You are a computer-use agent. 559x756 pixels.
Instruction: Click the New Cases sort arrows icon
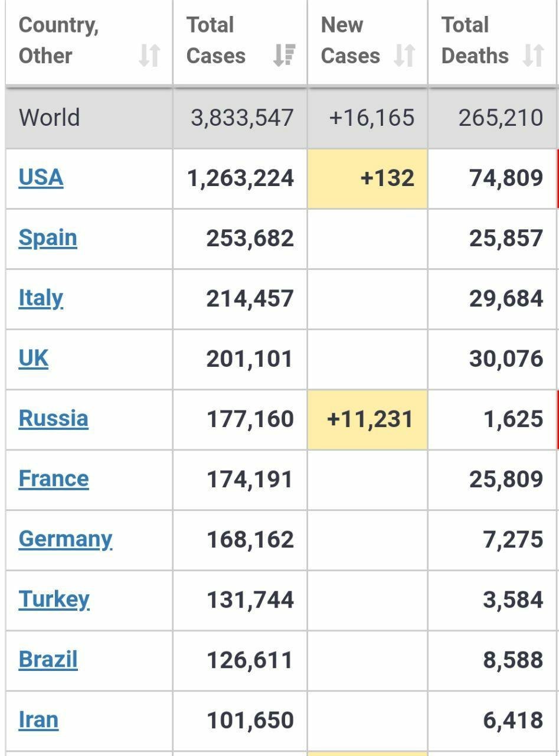pos(404,56)
